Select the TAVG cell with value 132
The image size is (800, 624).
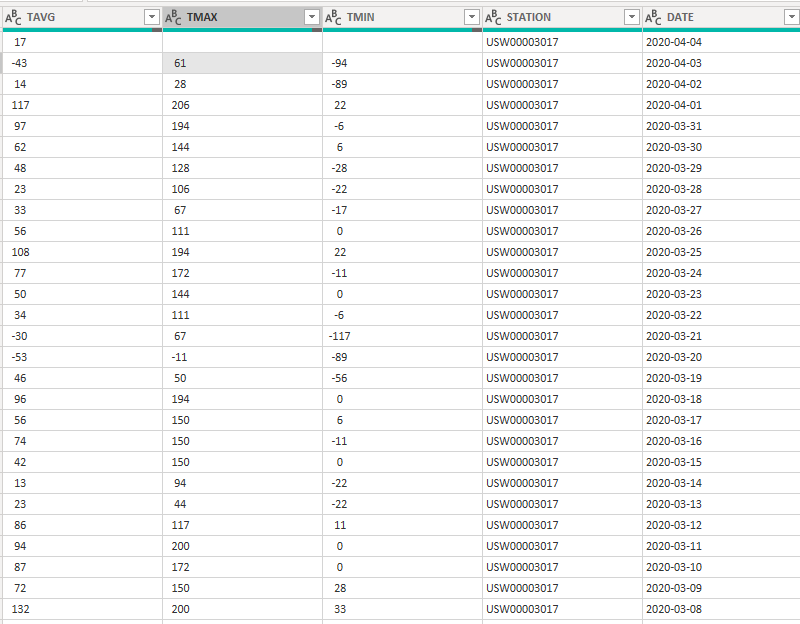[x=21, y=609]
